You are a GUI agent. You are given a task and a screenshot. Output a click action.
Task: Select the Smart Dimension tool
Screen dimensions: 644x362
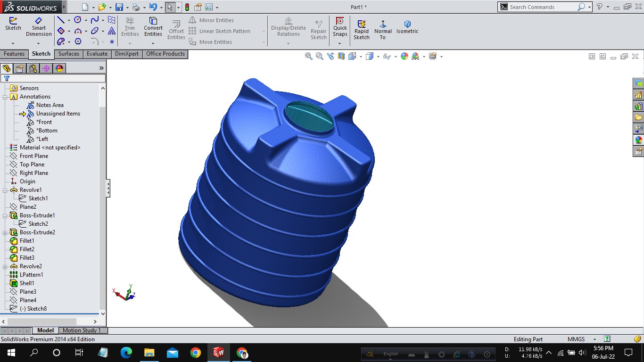pyautogui.click(x=39, y=26)
